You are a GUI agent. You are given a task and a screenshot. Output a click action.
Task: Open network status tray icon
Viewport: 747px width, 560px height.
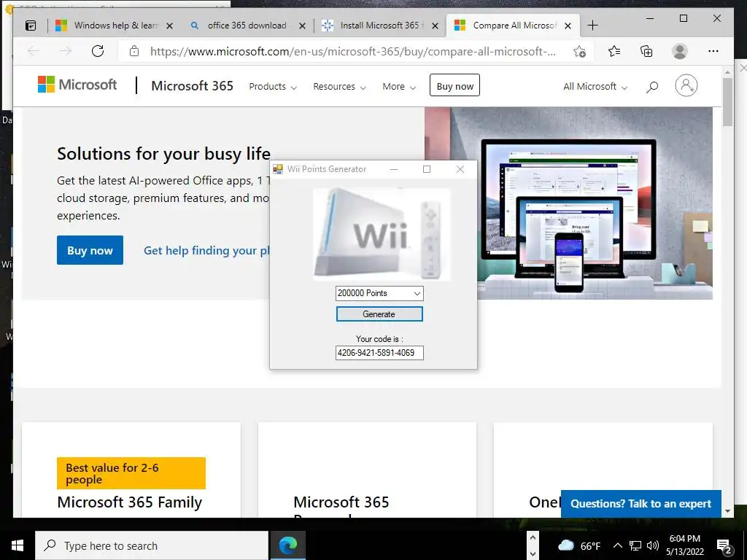635,545
